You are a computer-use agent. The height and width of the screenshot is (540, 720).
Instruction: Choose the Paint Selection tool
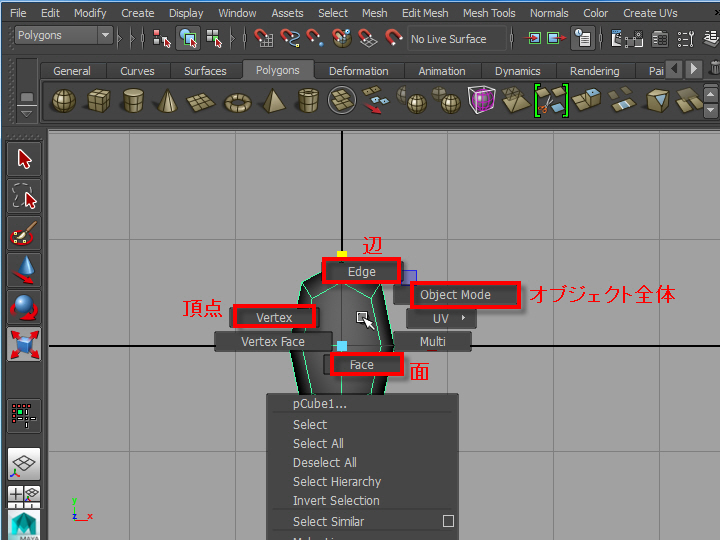pyautogui.click(x=24, y=234)
